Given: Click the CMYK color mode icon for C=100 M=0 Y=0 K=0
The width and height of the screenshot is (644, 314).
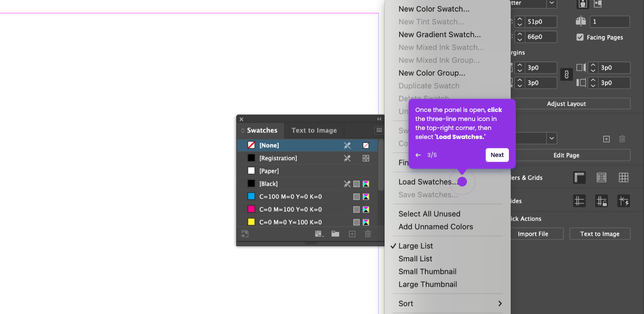Looking at the screenshot, I should [x=366, y=196].
